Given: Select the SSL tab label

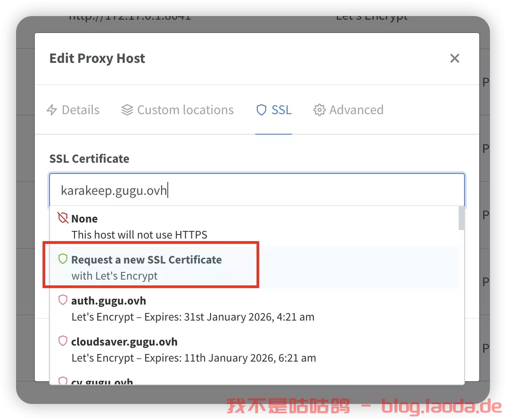Looking at the screenshot, I should (282, 110).
